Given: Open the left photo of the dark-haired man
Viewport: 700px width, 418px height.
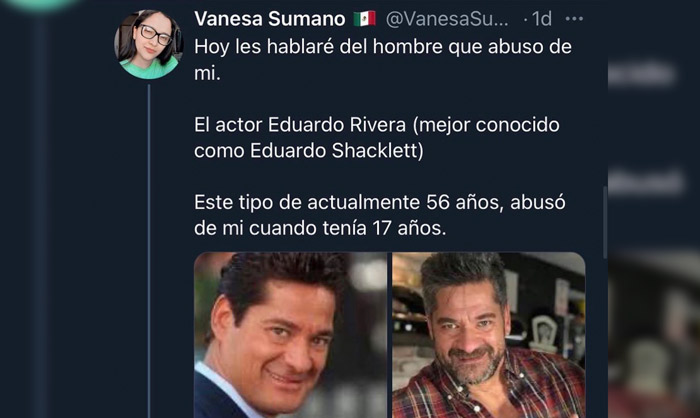Looking at the screenshot, I should 291,335.
